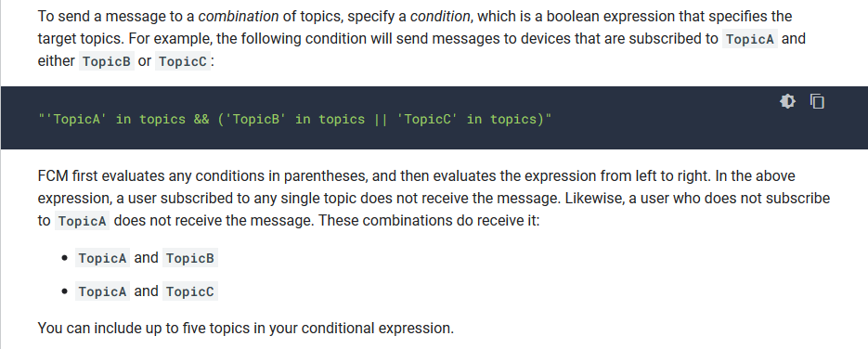868x349 pixels.
Task: Click the TopicC code label after 'or'
Action: pyautogui.click(x=183, y=61)
